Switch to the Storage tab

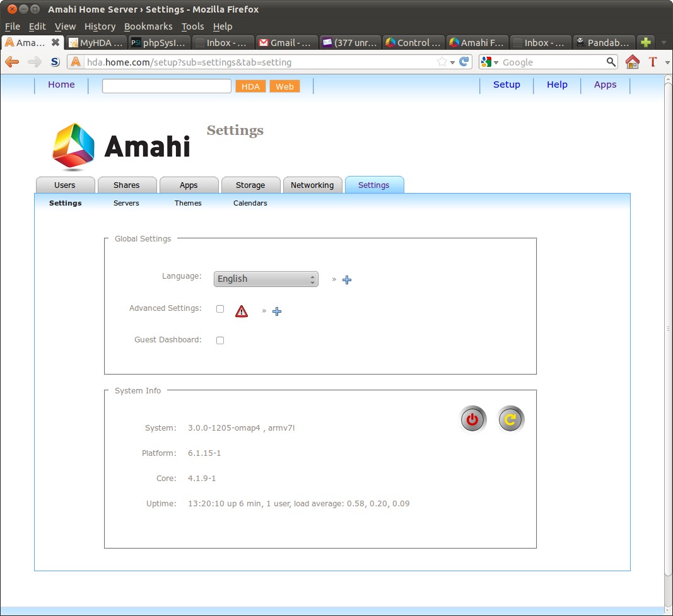pos(250,185)
